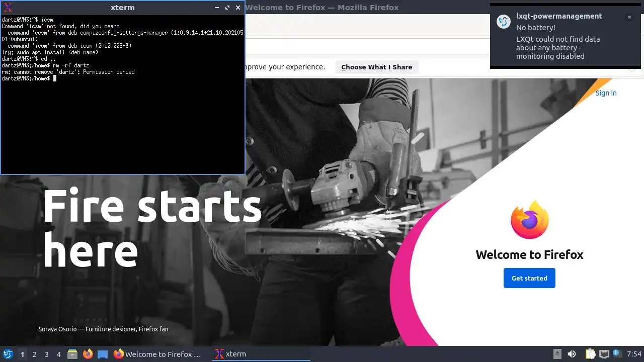Click 'Choose What I Share' in Firefox
This screenshot has width=644, height=362.
tap(377, 67)
